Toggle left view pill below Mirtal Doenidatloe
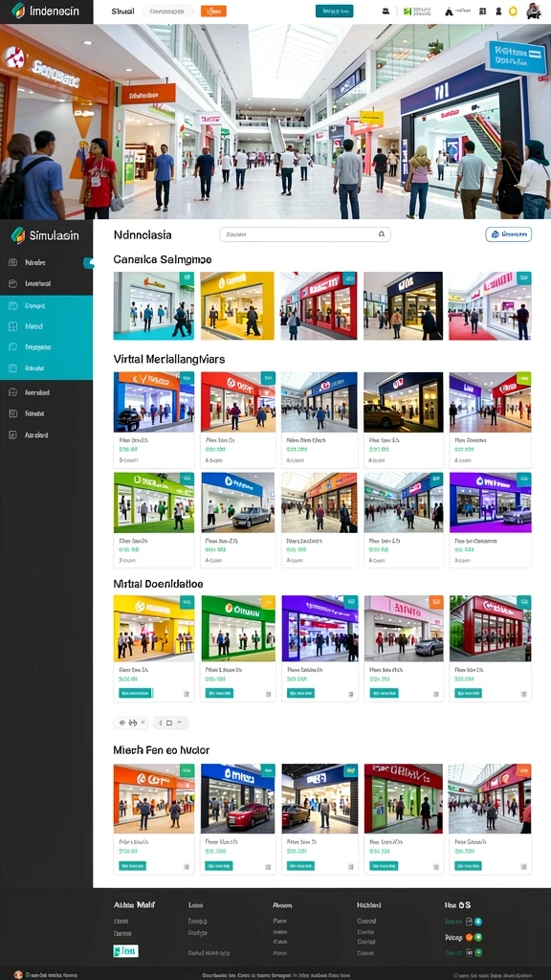Image resolution: width=551 pixels, height=980 pixels. click(x=130, y=723)
